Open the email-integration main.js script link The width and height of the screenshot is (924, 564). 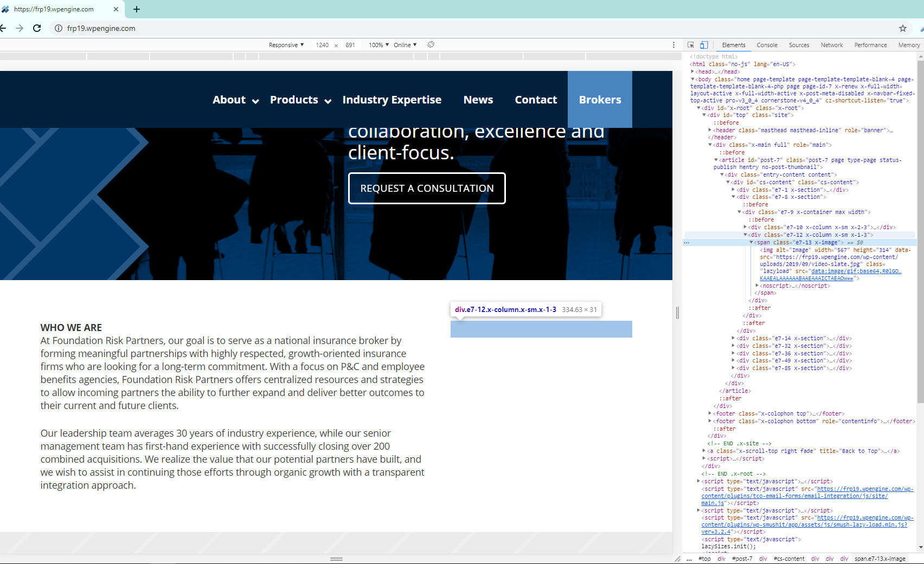[807, 496]
